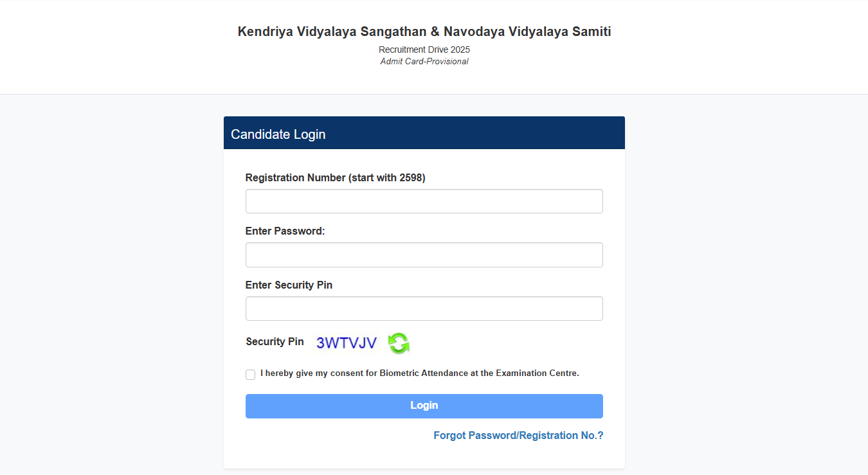Click inside the Registration Number field
The height and width of the screenshot is (475, 868).
(x=424, y=201)
